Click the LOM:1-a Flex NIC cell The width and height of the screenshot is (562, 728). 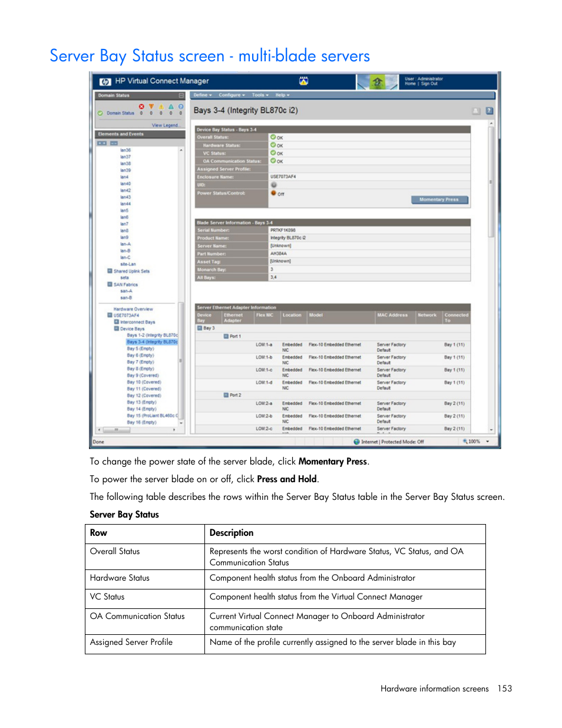coord(264,345)
